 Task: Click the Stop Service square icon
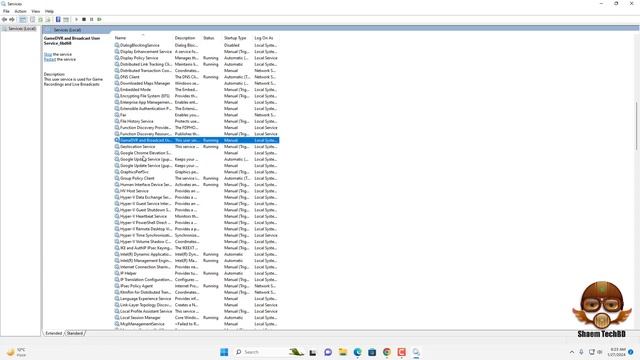(x=84, y=20)
